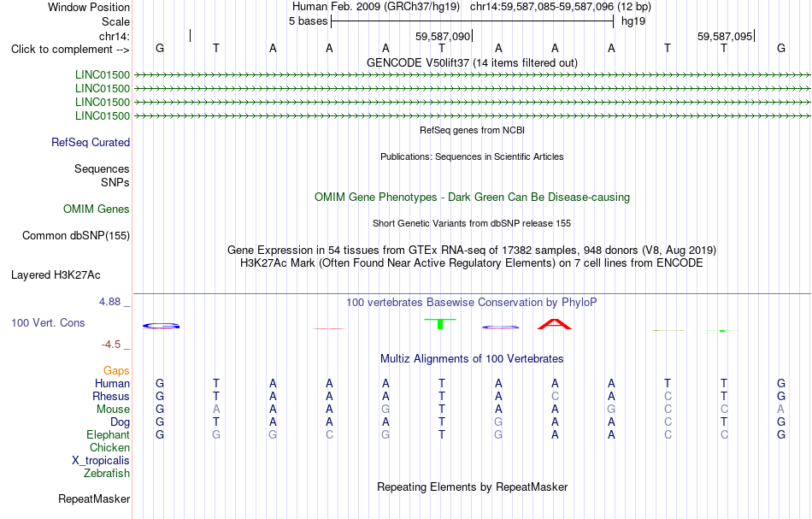Open the GTEx Gene Expression track title
The image size is (812, 519).
[x=472, y=251]
